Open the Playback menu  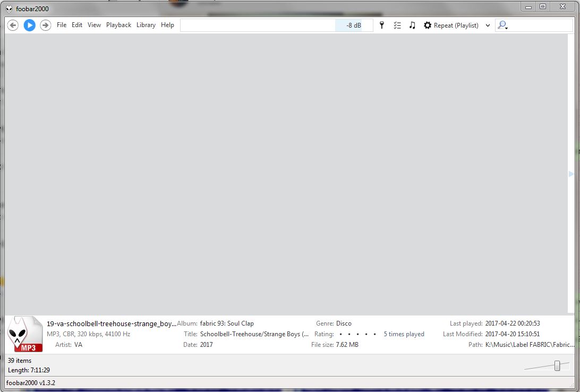pyautogui.click(x=119, y=25)
